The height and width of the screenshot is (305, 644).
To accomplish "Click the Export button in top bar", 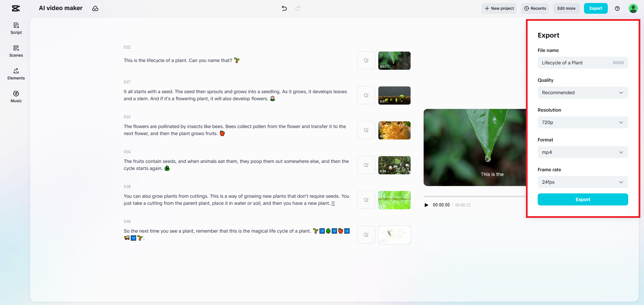I will pyautogui.click(x=596, y=8).
